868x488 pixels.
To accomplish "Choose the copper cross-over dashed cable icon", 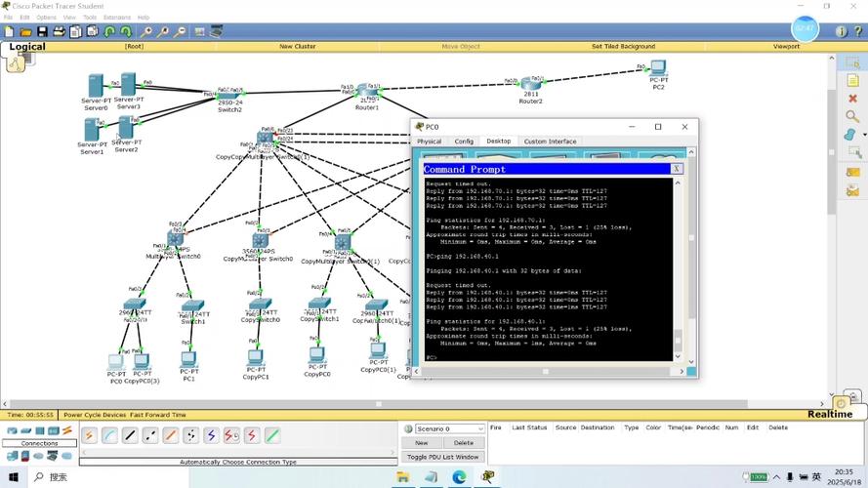I will pyautogui.click(x=150, y=435).
